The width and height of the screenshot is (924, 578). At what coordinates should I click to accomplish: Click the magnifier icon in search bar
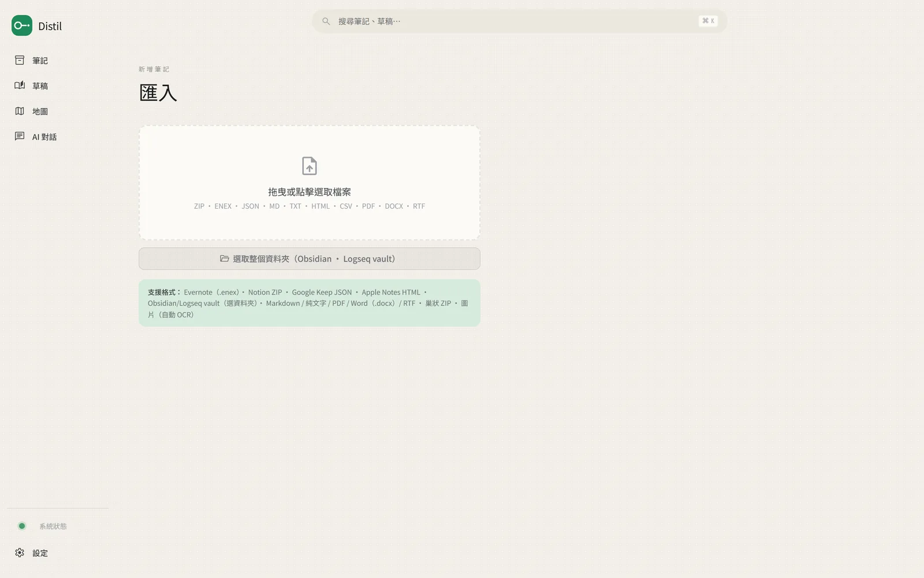[326, 21]
